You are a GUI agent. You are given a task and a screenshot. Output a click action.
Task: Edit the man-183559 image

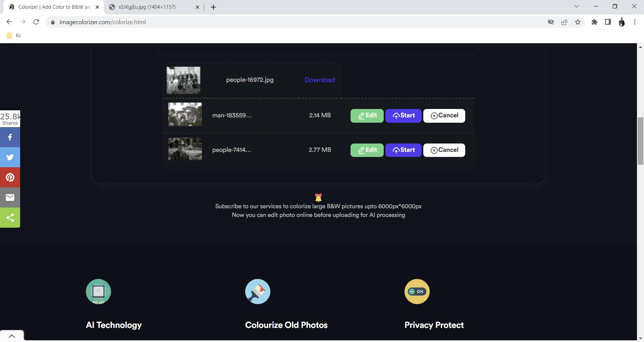click(x=367, y=116)
